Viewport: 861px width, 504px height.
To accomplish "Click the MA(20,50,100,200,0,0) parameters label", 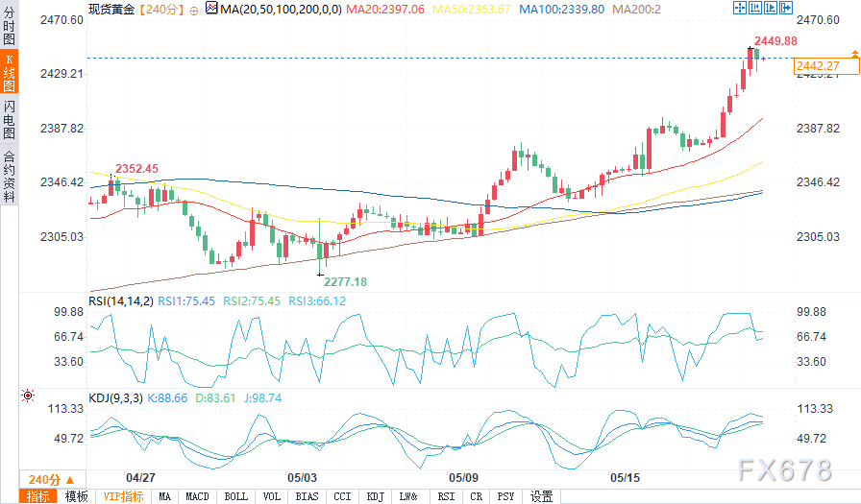I will coord(281,10).
